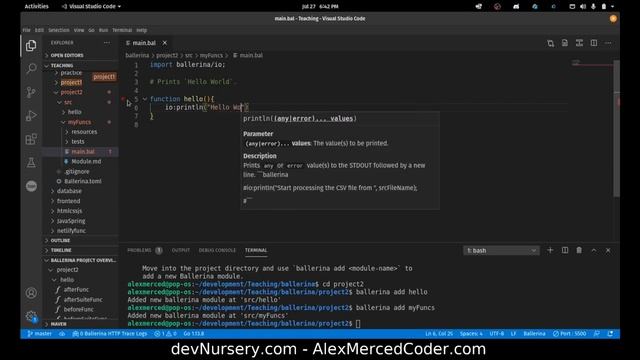Click the terminal command prompt line

[x=244, y=324]
